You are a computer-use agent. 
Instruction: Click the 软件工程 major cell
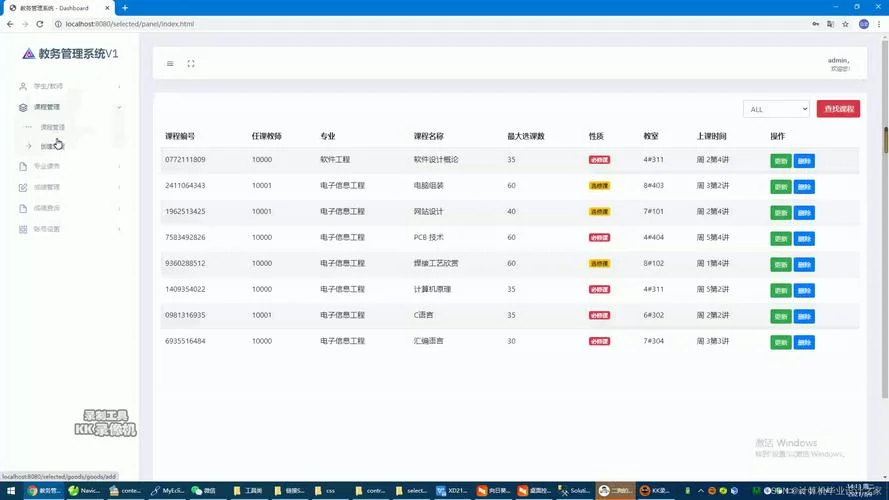335,160
